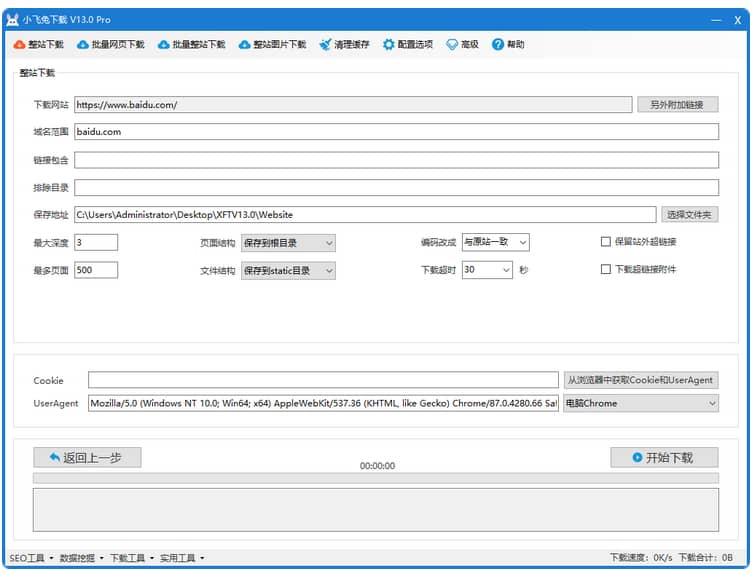Click the 返回上一步 button
The width and height of the screenshot is (752, 572).
coord(87,457)
